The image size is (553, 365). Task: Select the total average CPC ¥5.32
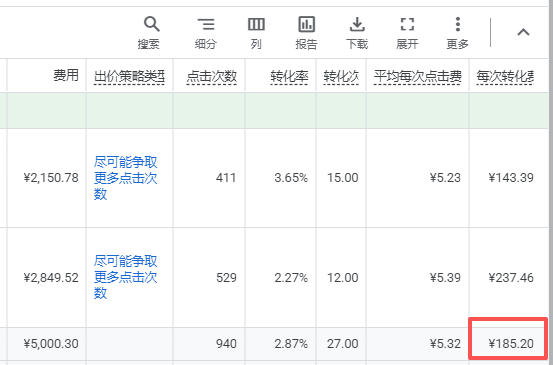tap(445, 343)
